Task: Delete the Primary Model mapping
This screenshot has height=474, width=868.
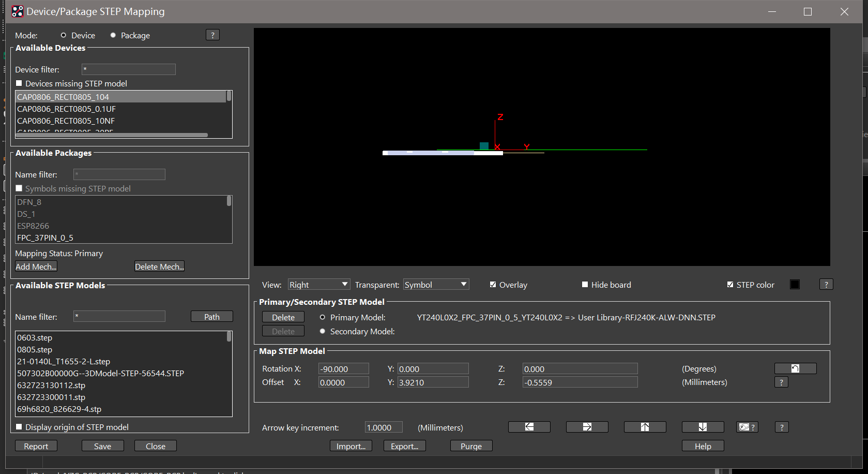Action: 283,317
